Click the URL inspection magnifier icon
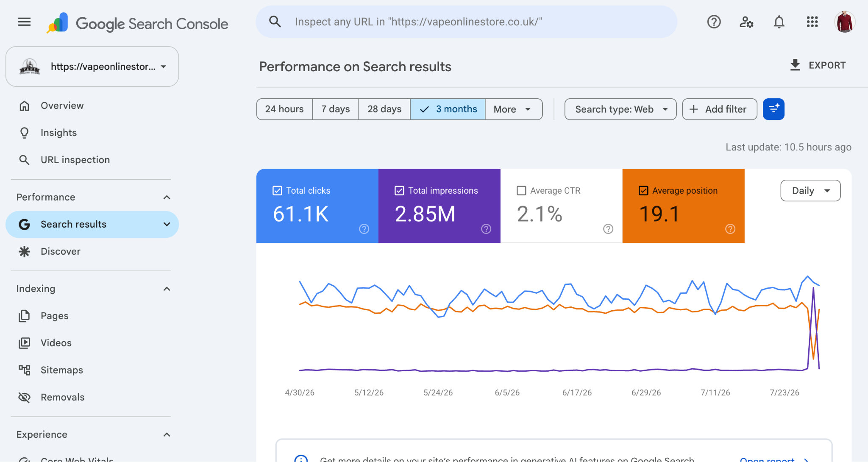The image size is (868, 462). click(x=25, y=160)
